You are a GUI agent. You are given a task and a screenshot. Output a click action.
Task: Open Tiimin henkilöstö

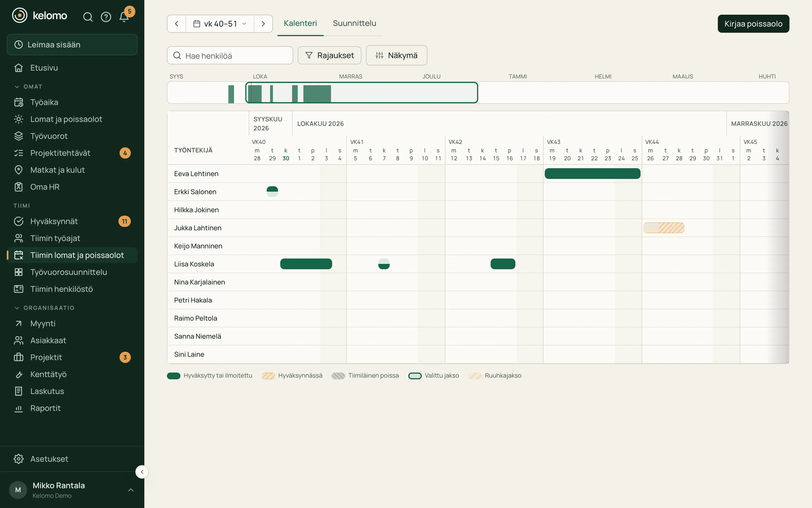72,289
